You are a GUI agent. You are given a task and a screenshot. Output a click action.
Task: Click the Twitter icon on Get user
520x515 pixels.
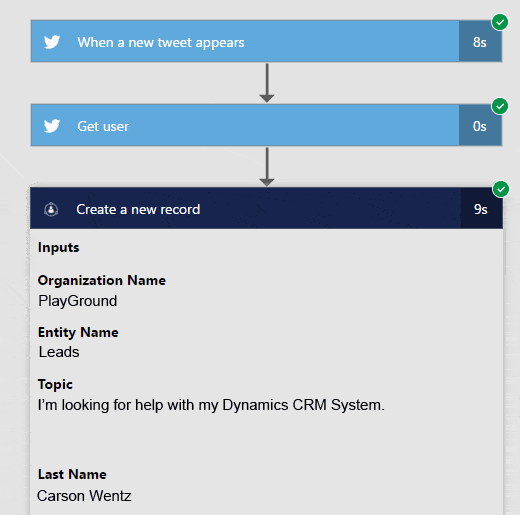(52, 126)
